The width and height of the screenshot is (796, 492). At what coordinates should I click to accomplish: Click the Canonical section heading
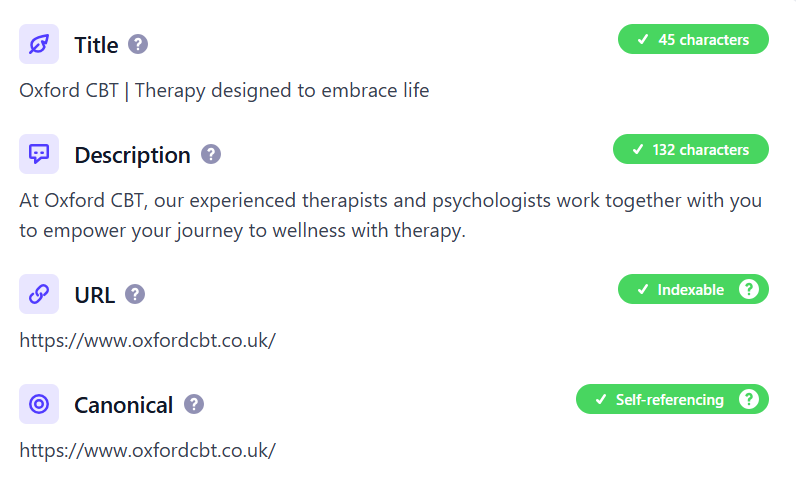[x=123, y=405]
